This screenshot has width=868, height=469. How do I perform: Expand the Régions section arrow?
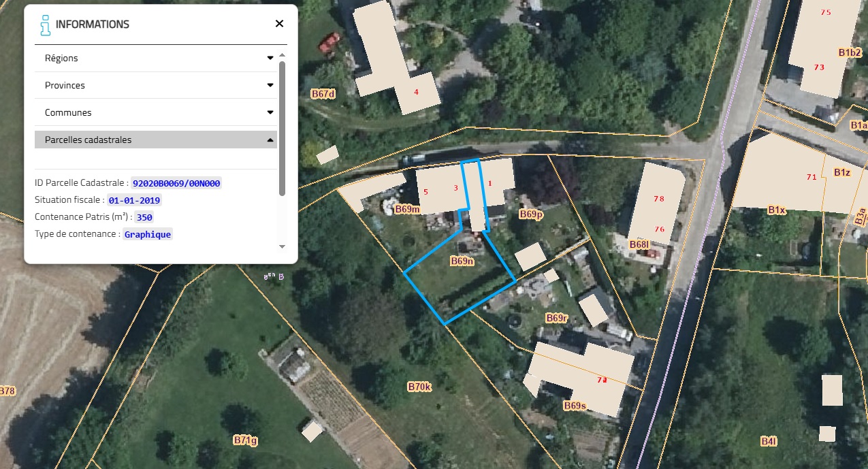tap(270, 59)
